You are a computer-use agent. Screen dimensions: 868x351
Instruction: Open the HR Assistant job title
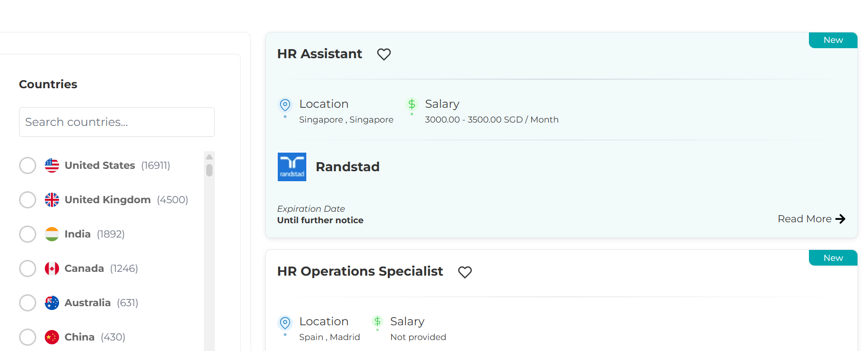coord(320,54)
